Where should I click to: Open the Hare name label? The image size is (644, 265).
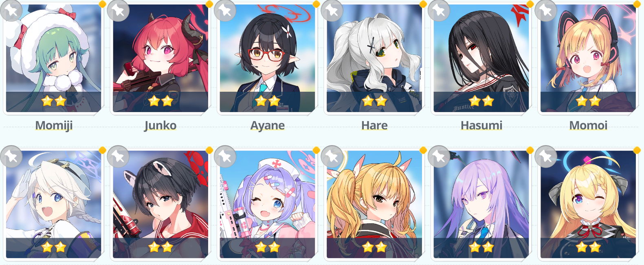tap(374, 125)
